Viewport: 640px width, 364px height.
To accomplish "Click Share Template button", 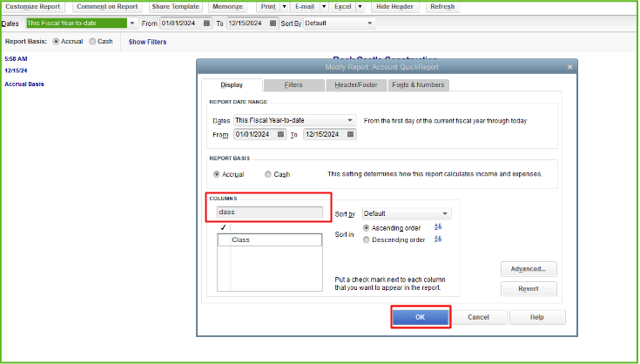I will click(176, 7).
